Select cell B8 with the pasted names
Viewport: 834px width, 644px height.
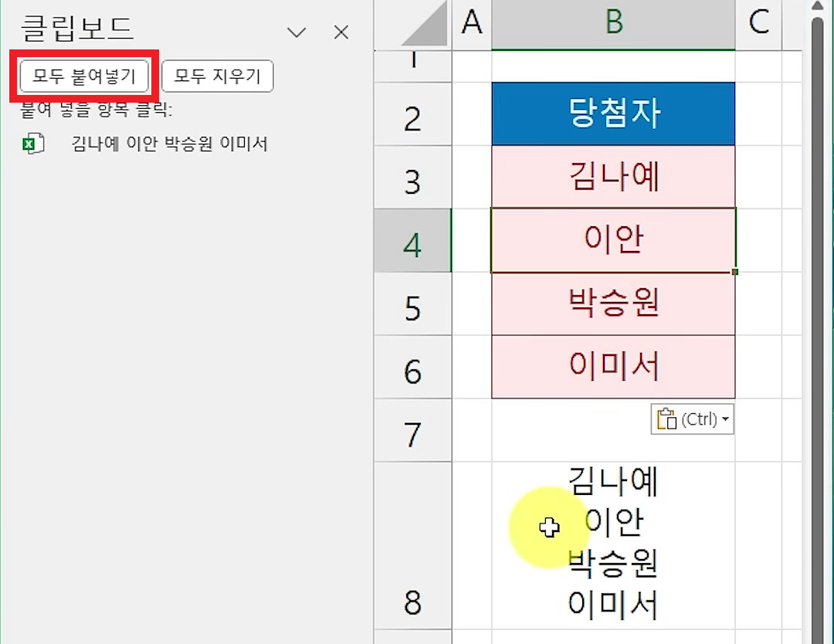[x=613, y=546]
